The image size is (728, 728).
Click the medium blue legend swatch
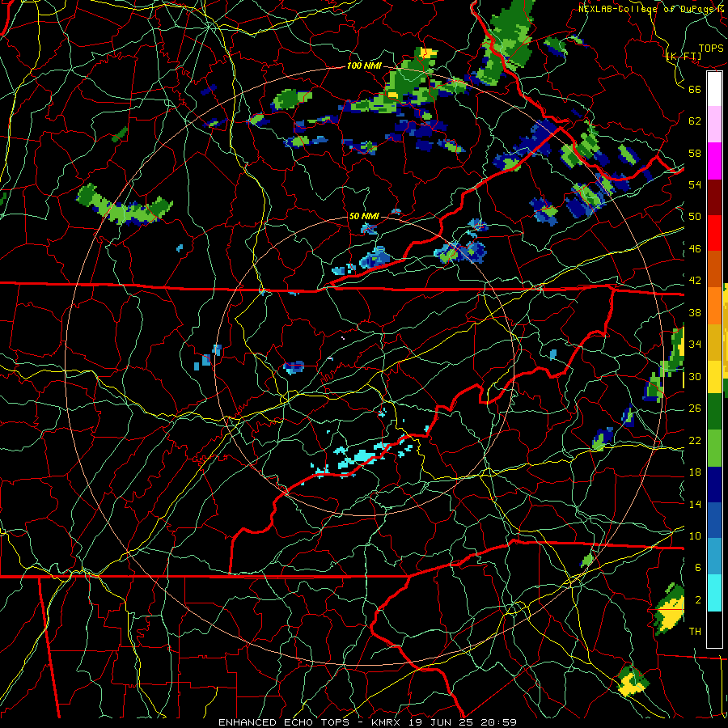click(714, 521)
